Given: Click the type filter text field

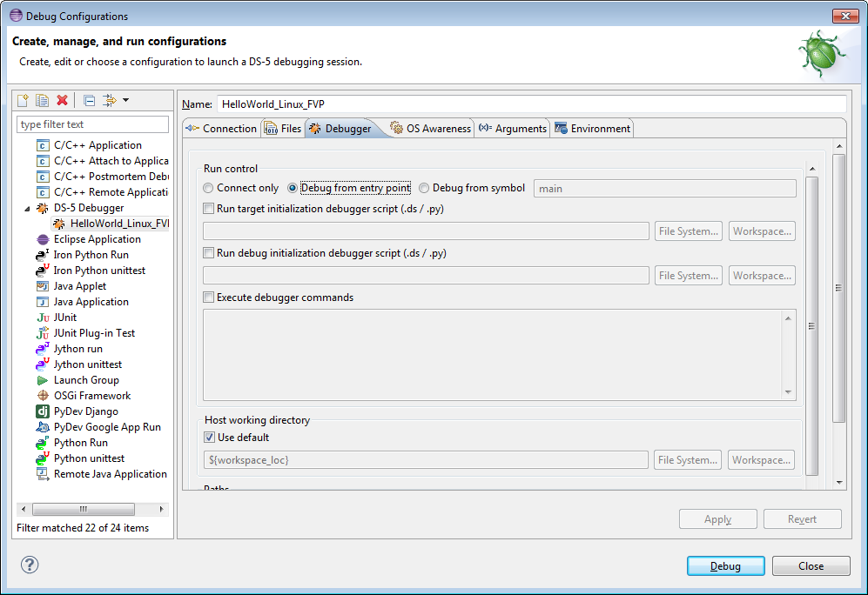Looking at the screenshot, I should tap(93, 124).
